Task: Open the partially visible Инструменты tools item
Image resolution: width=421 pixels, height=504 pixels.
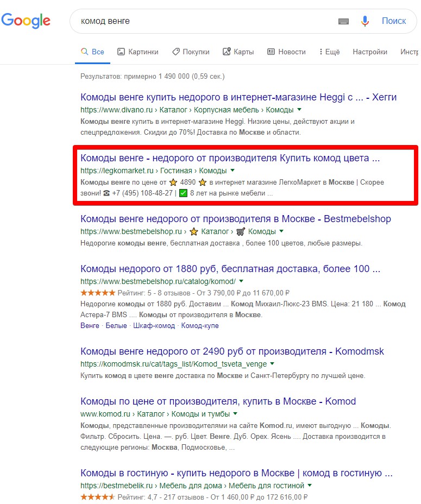Action: pos(409,52)
